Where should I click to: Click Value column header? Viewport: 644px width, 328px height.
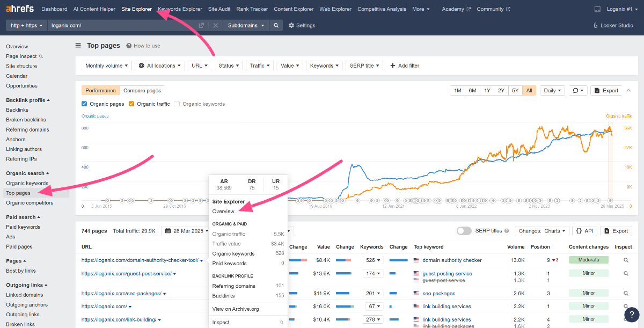pyautogui.click(x=324, y=247)
